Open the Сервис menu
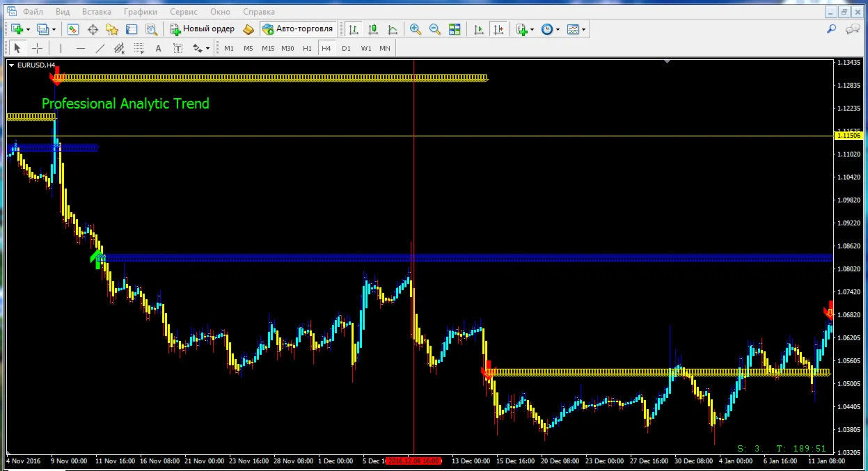The height and width of the screenshot is (471, 868). click(184, 12)
